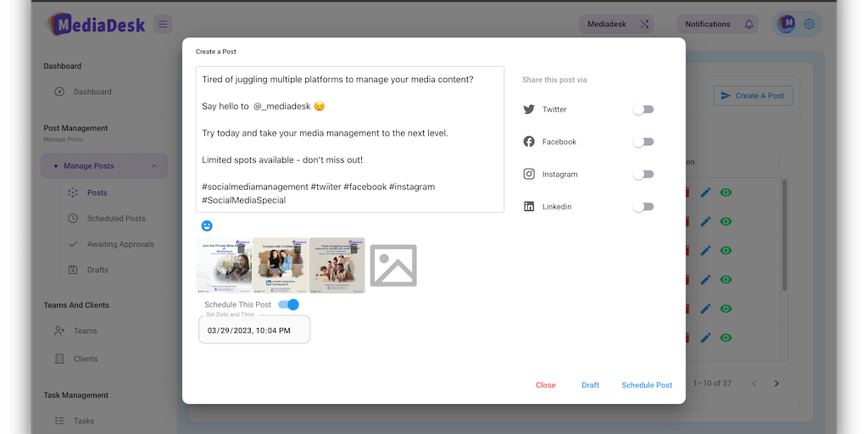Image resolution: width=868 pixels, height=434 pixels.
Task: Enable Twitter sharing toggle
Action: click(x=643, y=109)
